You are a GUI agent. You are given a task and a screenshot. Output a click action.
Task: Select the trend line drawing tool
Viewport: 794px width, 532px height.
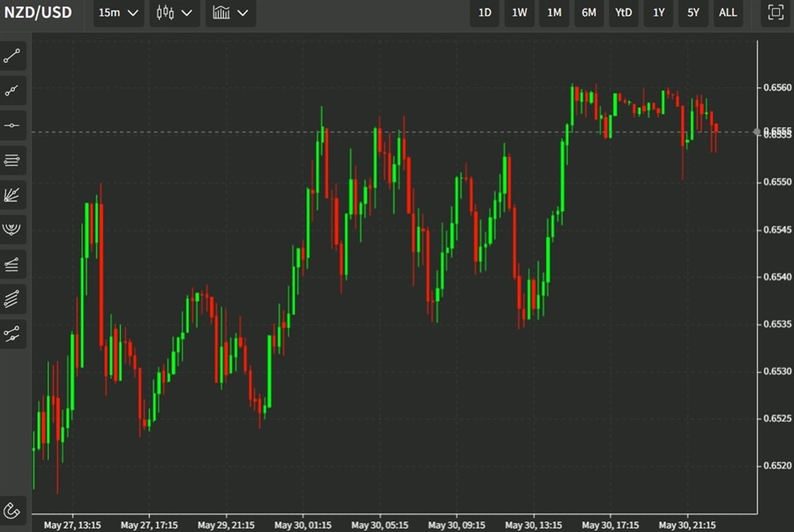(x=12, y=56)
